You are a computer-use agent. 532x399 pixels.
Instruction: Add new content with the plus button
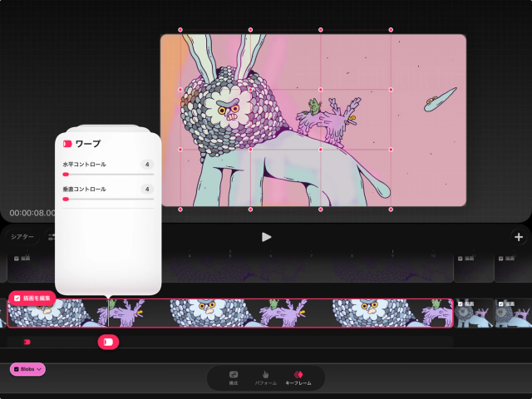pos(519,237)
